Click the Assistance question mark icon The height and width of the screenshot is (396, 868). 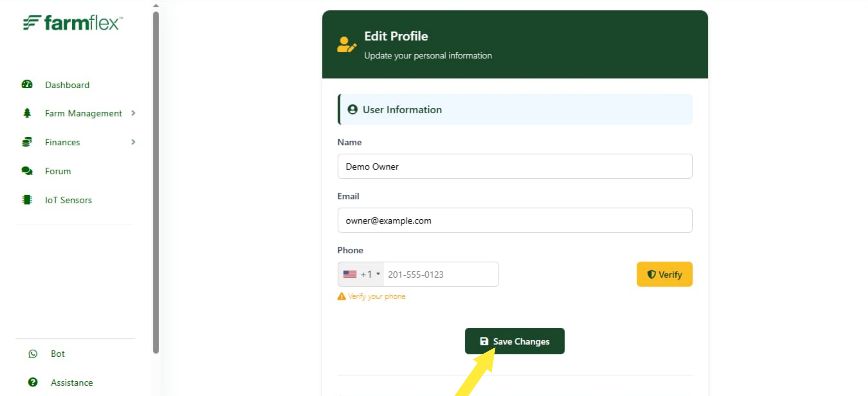click(33, 382)
